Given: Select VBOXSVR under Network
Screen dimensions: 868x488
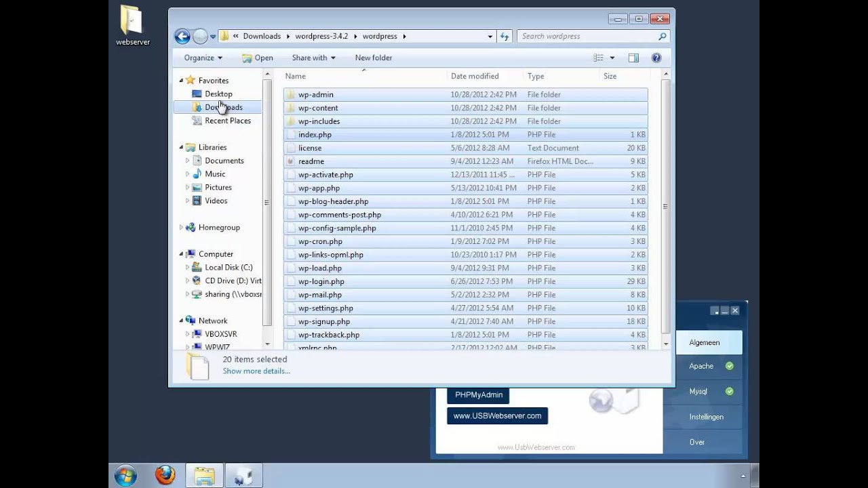Looking at the screenshot, I should pos(221,334).
